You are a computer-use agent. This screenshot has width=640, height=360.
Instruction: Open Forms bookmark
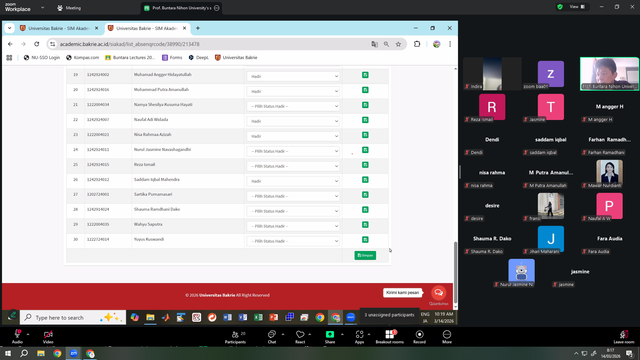(172, 58)
